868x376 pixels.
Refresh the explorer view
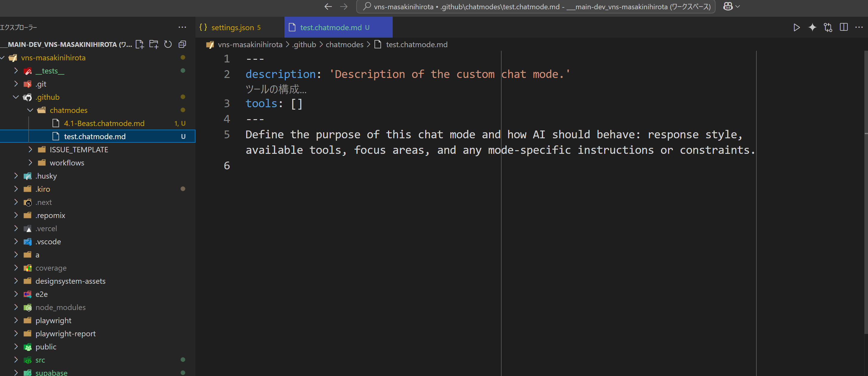168,44
